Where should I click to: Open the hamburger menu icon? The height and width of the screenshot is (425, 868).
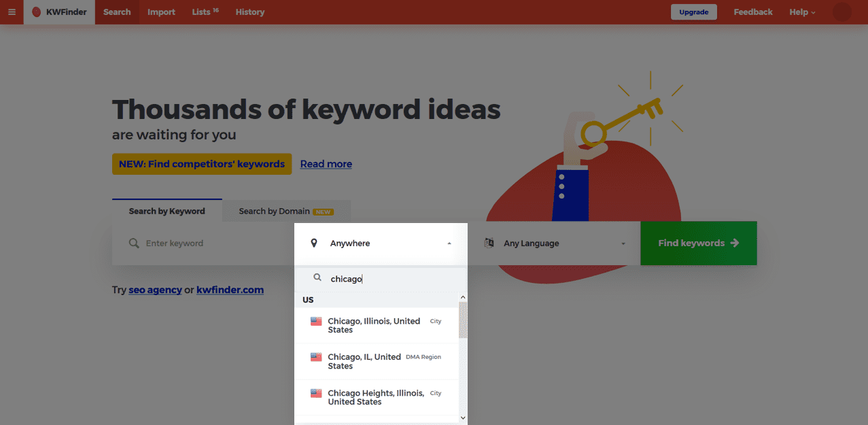[x=12, y=12]
